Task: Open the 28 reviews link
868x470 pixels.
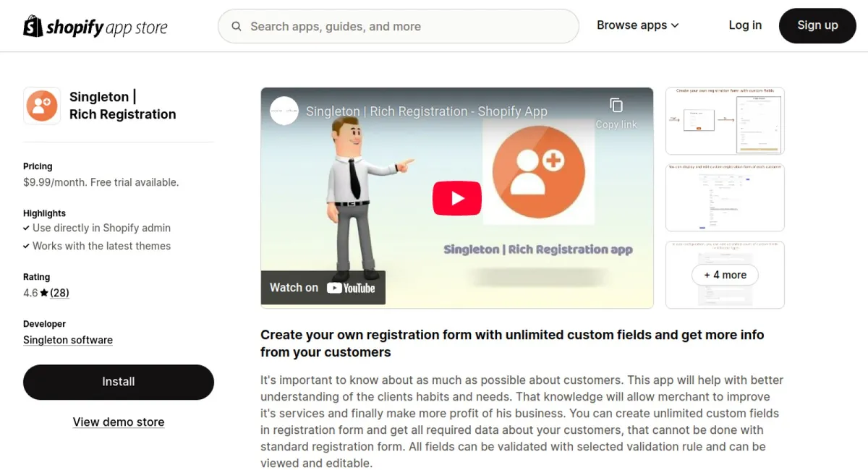Action: coord(59,293)
